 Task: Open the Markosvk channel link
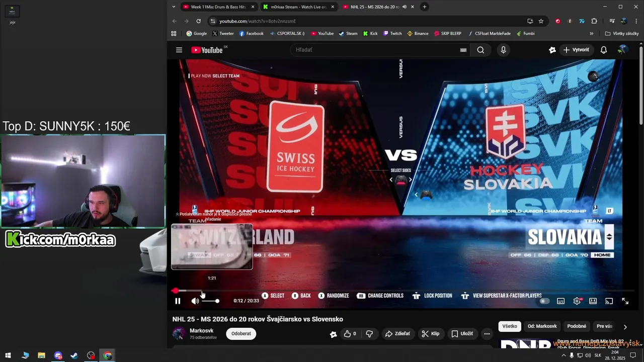tap(201, 330)
